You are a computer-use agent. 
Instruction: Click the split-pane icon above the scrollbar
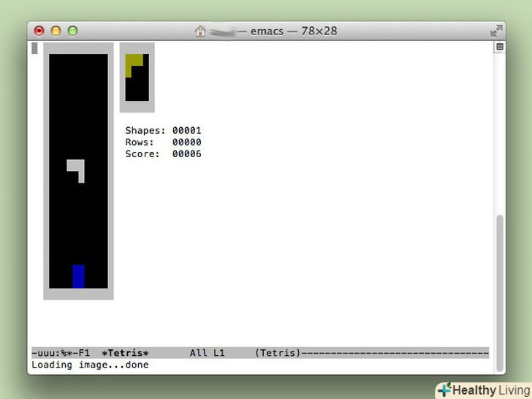(x=500, y=47)
